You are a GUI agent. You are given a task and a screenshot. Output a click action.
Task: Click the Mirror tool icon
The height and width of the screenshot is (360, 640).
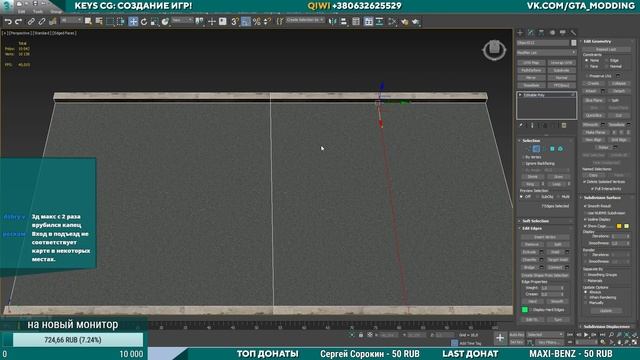[333, 21]
